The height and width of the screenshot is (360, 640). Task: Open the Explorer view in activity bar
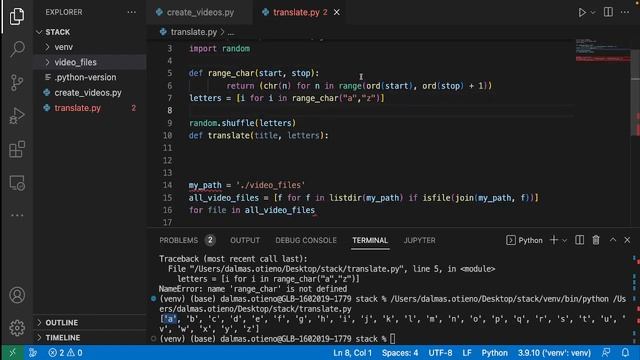(x=17, y=16)
